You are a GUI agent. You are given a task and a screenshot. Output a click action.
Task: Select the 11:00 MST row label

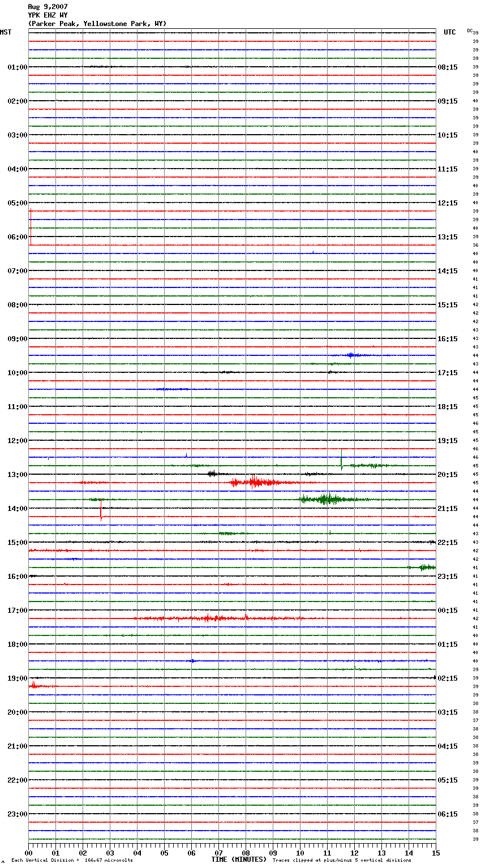click(x=18, y=407)
